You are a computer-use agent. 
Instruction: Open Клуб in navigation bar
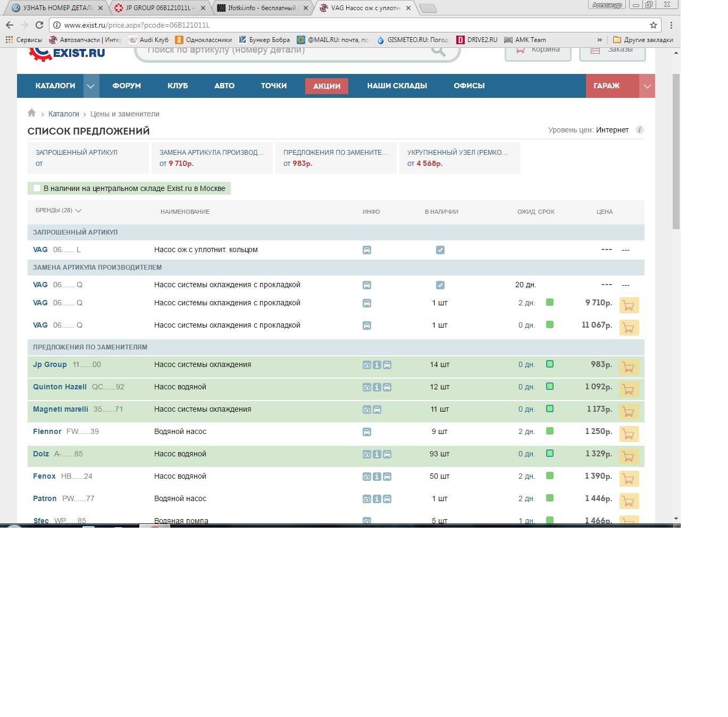click(178, 86)
